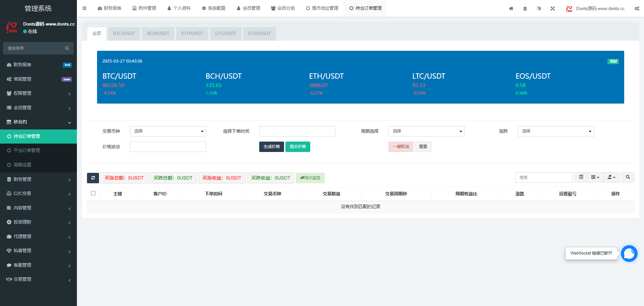Screen dimensions: 644x306
Task: Click the 生成价格 button
Action: (272, 147)
